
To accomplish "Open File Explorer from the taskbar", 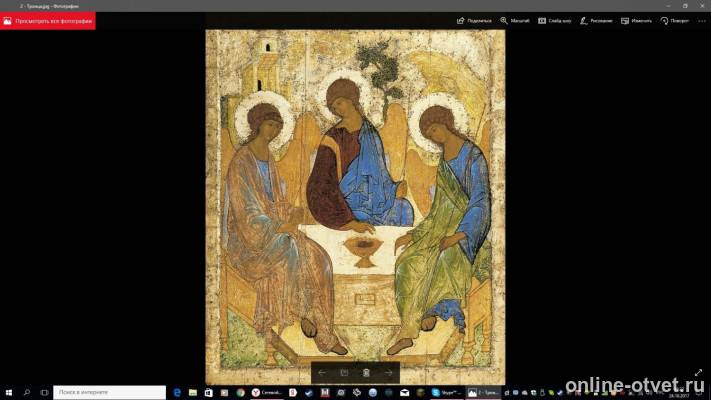I will click(193, 392).
